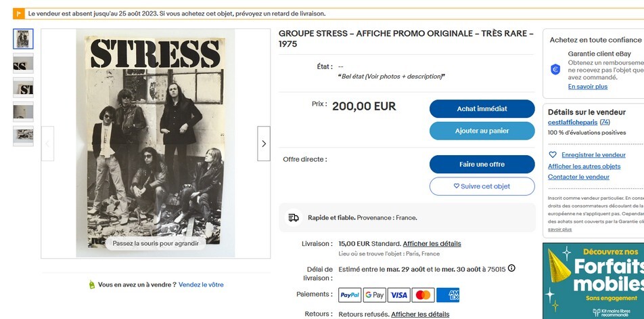
Task: Click Ajouter au panier button
Action: (482, 131)
